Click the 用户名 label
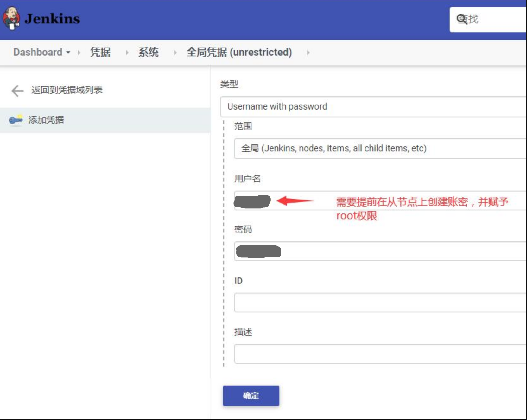Screen dimensions: 527x420 [x=247, y=179]
